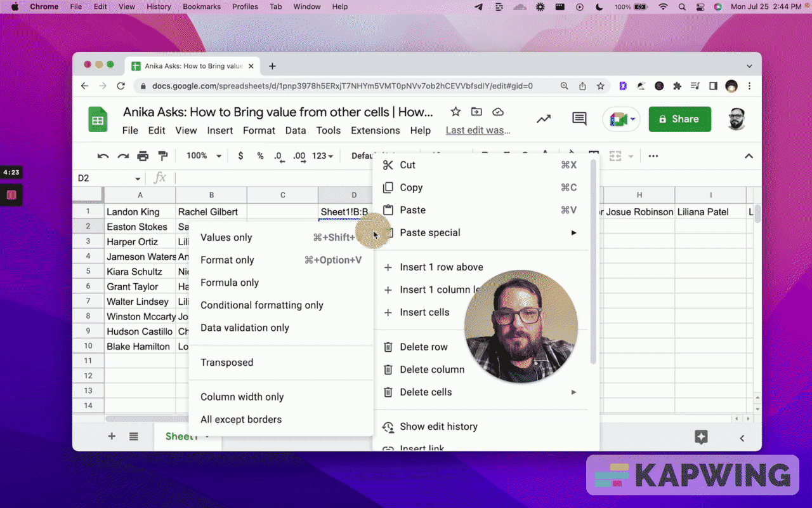Open side panel chevron at bottom right
This screenshot has width=812, height=508.
pos(742,438)
